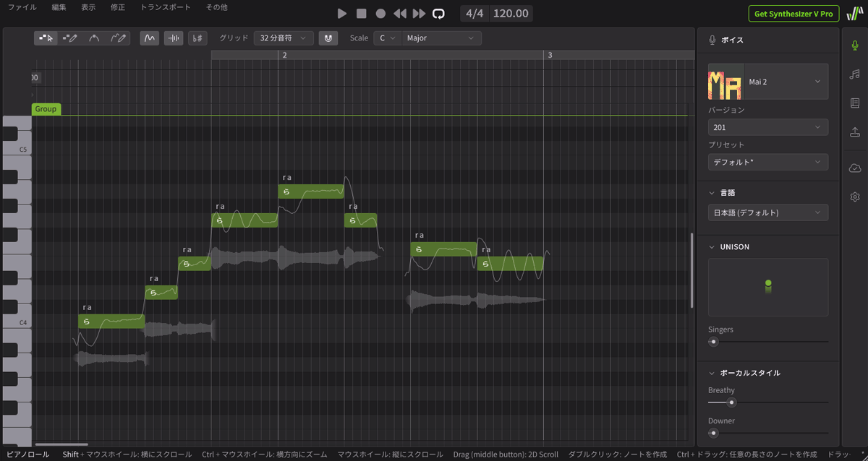
Task: Select the last ra note on the right
Action: [510, 264]
